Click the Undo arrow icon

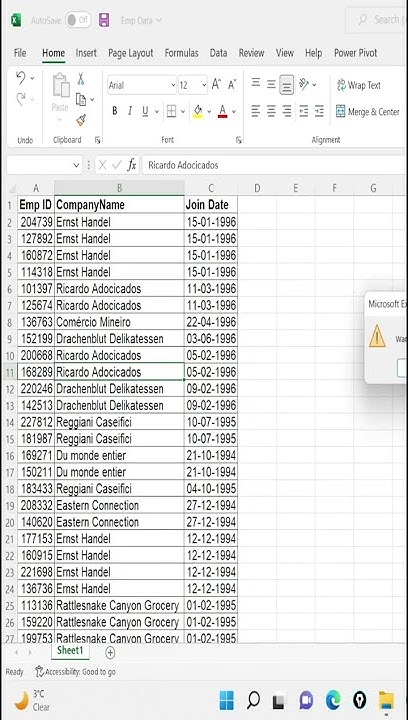tap(21, 78)
